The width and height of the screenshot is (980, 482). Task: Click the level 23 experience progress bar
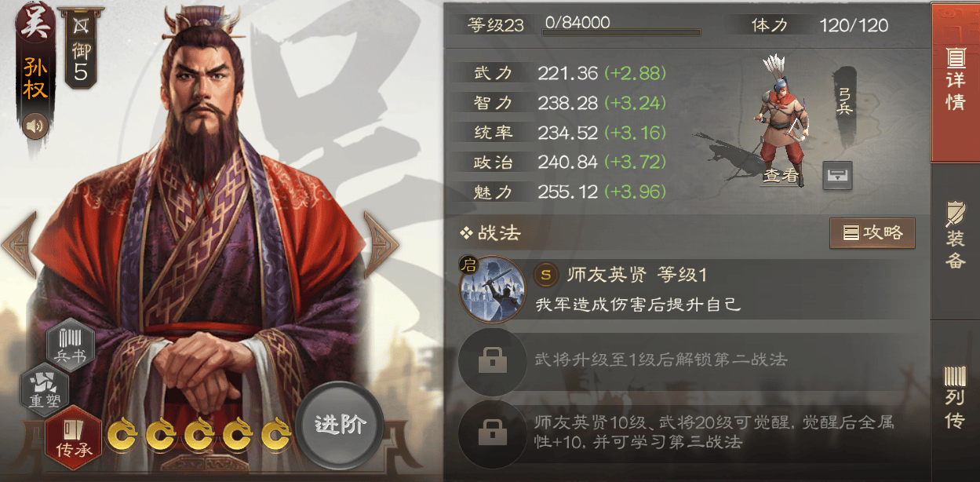click(x=621, y=33)
